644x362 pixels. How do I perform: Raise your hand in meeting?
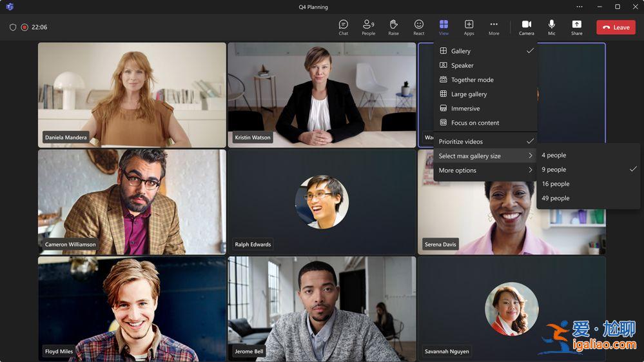tap(393, 26)
